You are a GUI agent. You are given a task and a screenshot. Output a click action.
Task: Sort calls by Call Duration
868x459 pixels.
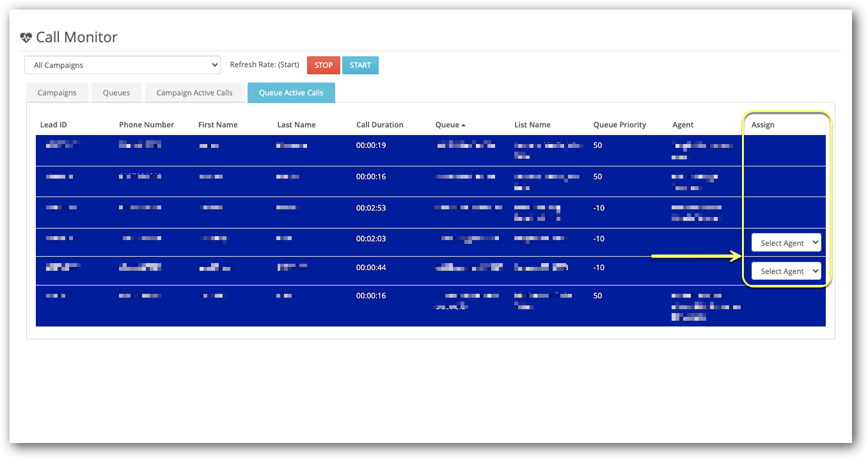click(380, 124)
